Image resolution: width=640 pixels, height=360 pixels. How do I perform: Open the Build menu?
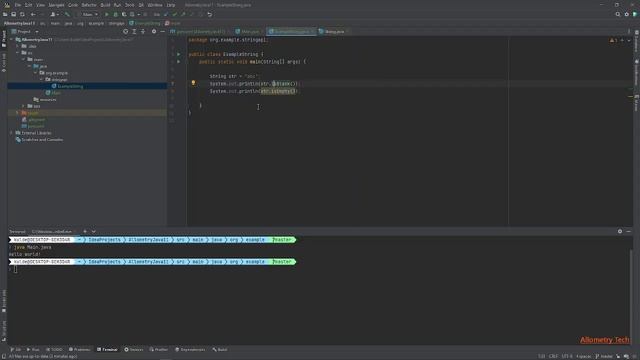pos(105,5)
